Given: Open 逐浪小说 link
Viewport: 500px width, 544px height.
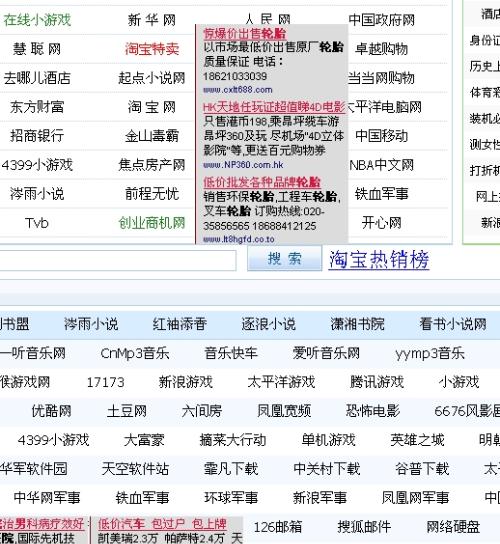Looking at the screenshot, I should tap(269, 324).
